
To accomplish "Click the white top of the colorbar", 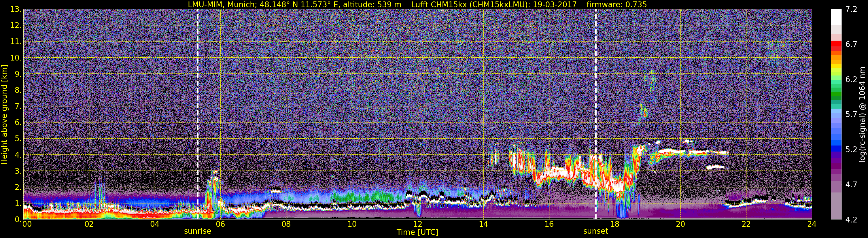I will tap(836, 17).
